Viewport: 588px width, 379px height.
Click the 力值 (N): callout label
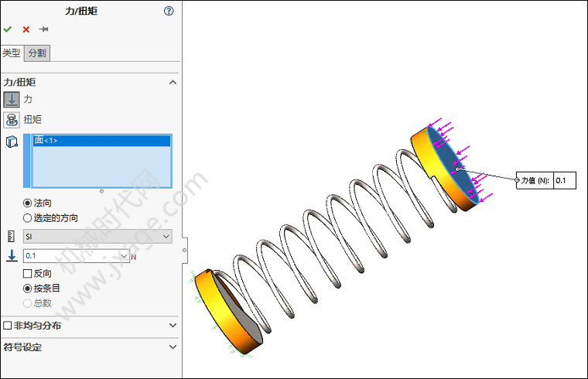pos(535,181)
